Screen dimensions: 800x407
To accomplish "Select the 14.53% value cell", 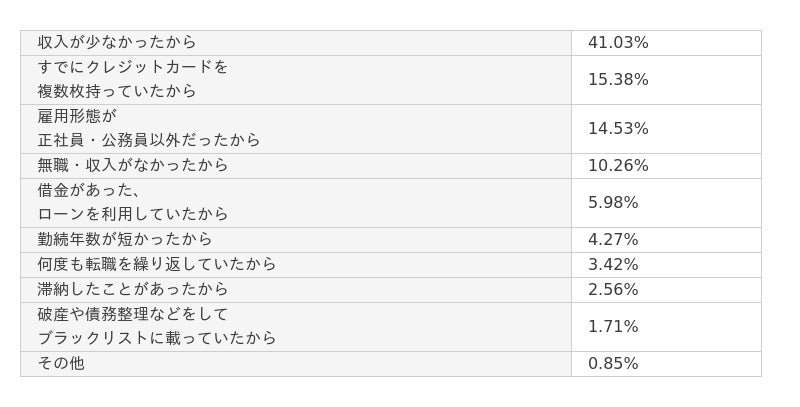I will (x=618, y=129).
